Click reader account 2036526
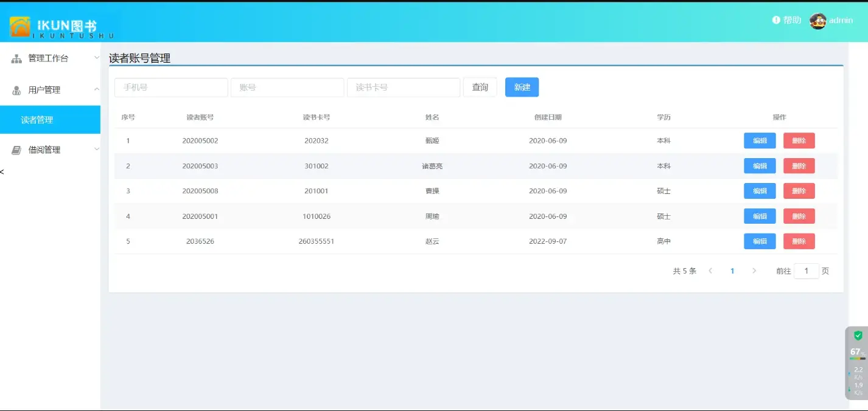 [x=200, y=241]
